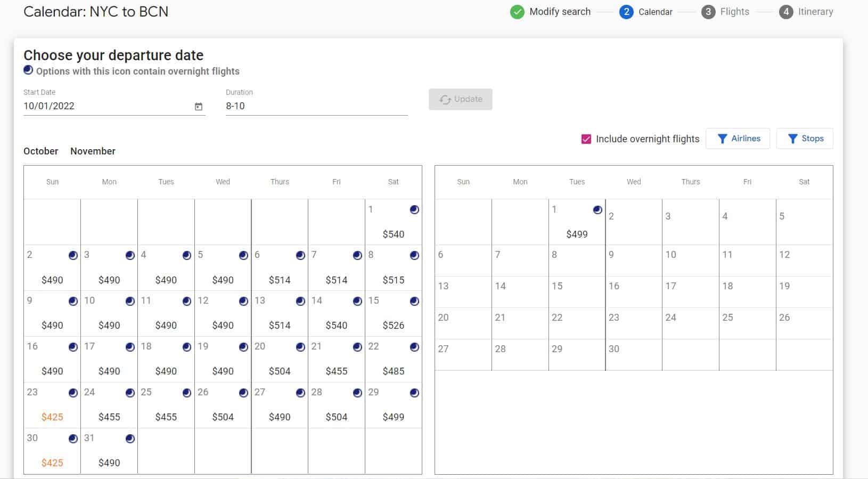Select October 23 with $425 fare
The image size is (868, 479).
[x=52, y=405]
